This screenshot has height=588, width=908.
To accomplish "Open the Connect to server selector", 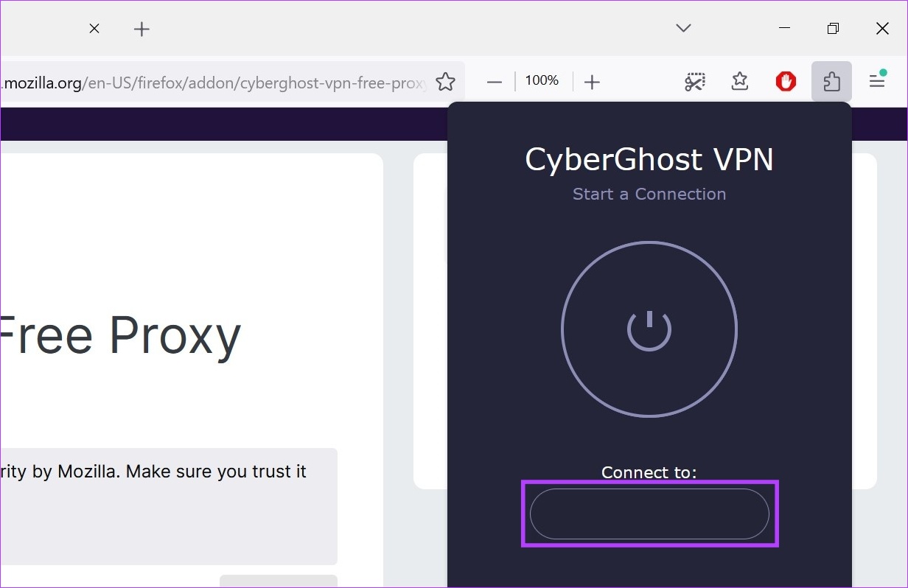I will coord(649,514).
